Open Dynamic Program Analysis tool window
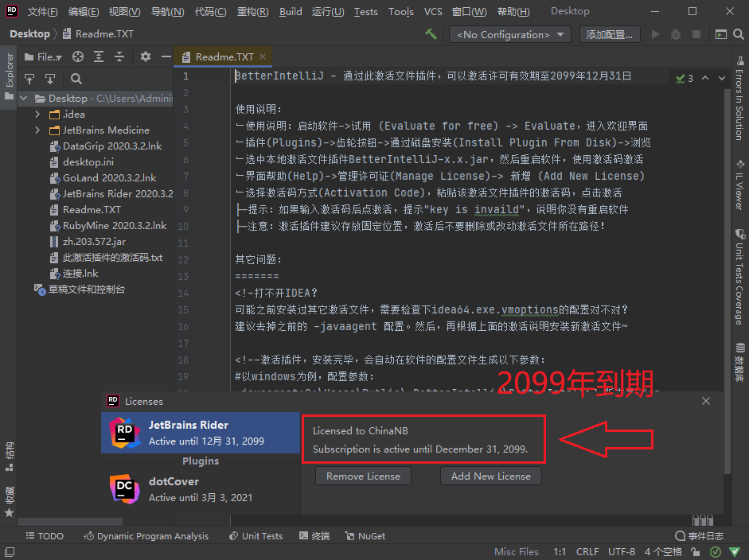This screenshot has height=560, width=749. [146, 536]
